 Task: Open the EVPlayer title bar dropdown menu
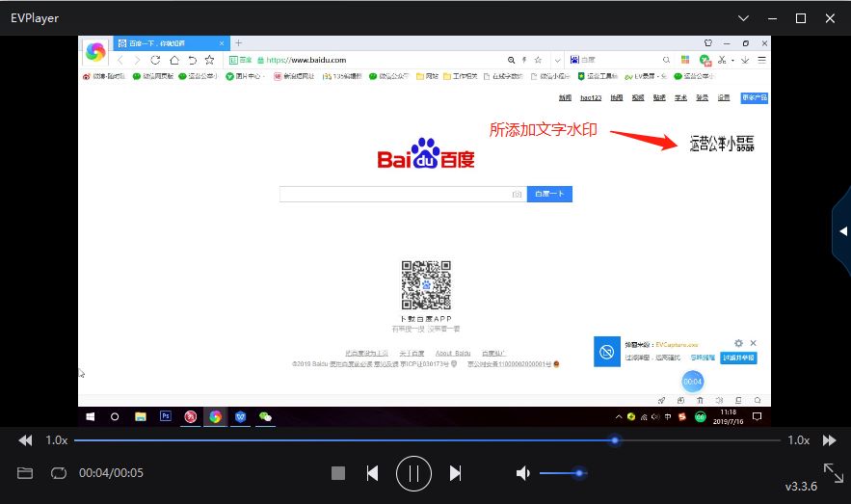coord(743,18)
